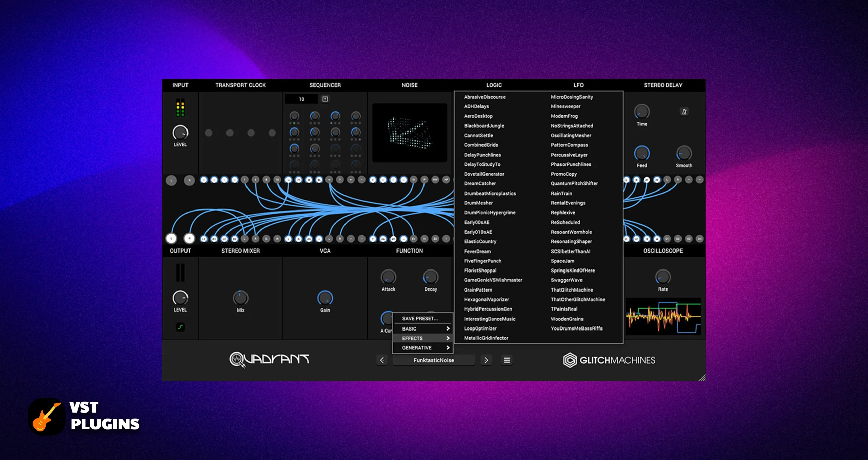868x460 pixels.
Task: Load the ThatOtherGlitchMachine preset
Action: [578, 299]
